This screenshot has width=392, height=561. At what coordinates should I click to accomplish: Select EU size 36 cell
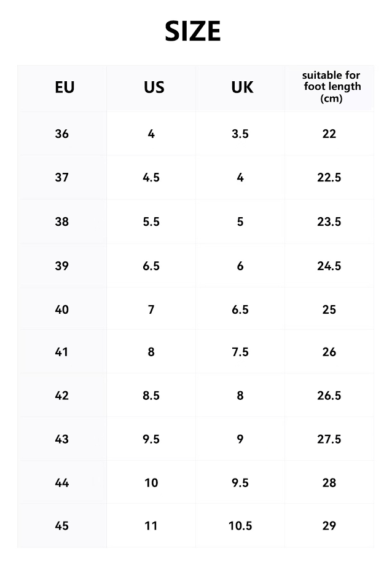62,133
